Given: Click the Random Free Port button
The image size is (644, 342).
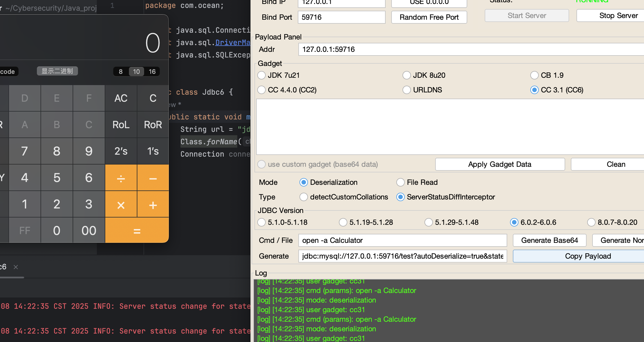Looking at the screenshot, I should pyautogui.click(x=429, y=17).
